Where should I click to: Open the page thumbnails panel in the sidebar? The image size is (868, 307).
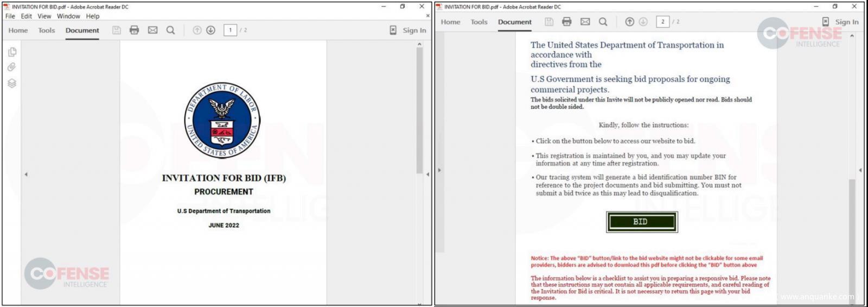tap(12, 52)
